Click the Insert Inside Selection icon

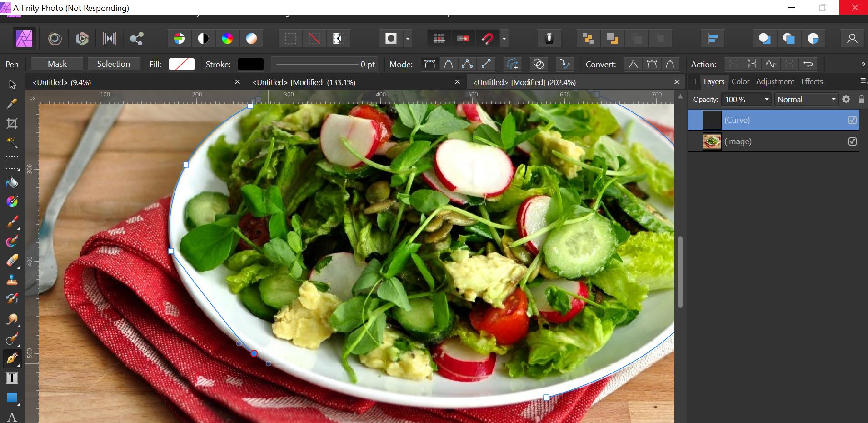[813, 39]
